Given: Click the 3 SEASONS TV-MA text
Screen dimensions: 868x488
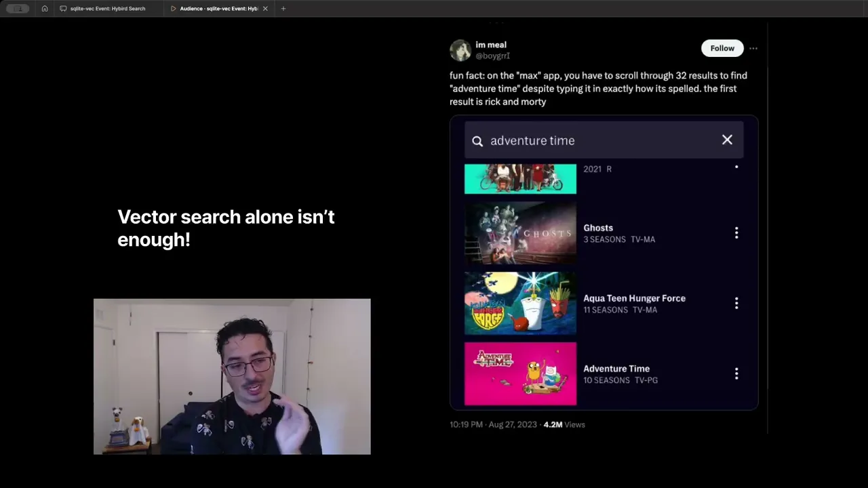Looking at the screenshot, I should point(619,239).
